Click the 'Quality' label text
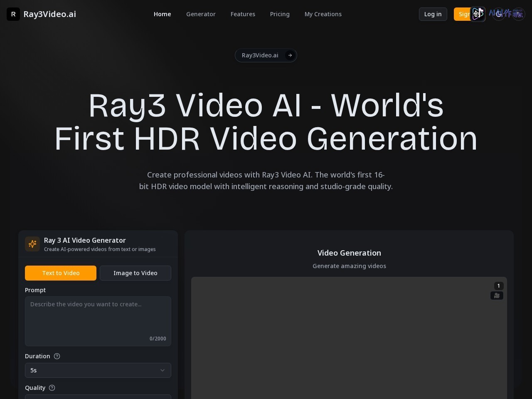 35,388
